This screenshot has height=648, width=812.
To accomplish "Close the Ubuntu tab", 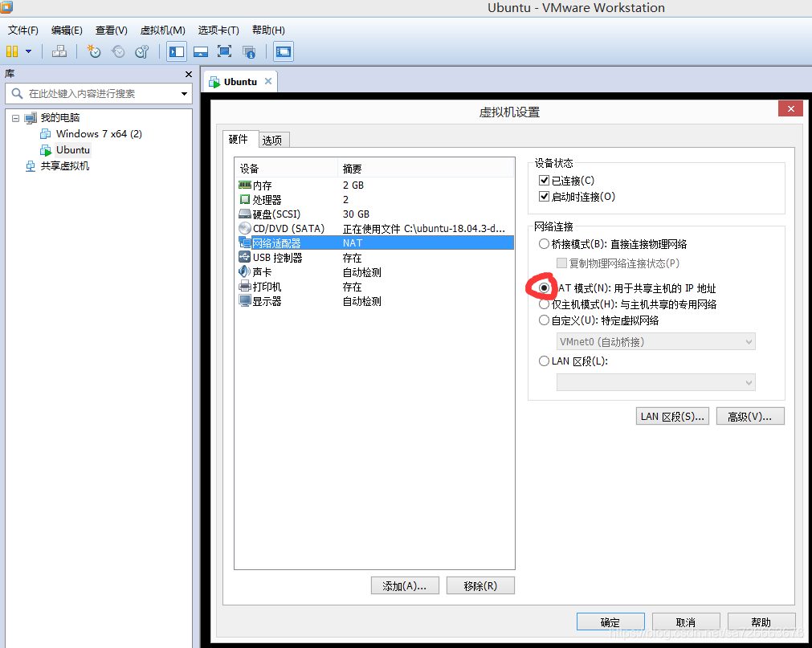I will pos(268,81).
